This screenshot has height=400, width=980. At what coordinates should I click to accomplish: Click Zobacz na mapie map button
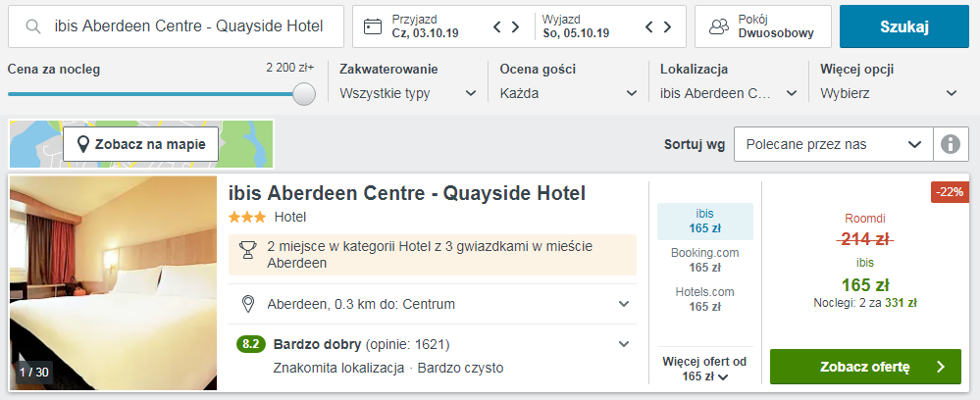(x=141, y=144)
